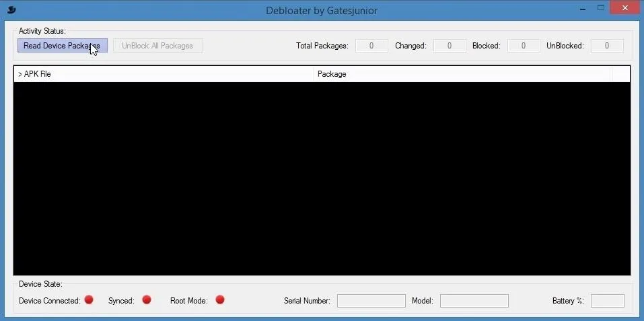Click the Root Mode red indicator
Image resolution: width=644 pixels, height=321 pixels.
point(220,299)
